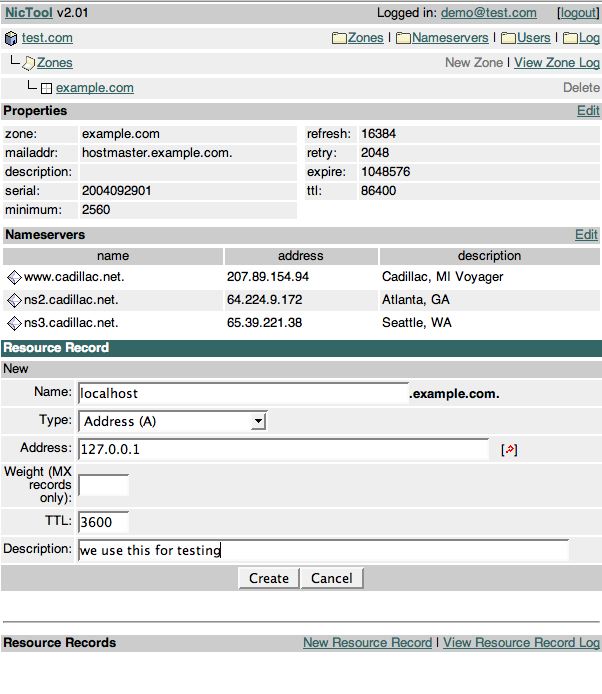Open the record Type dropdown
Image resolution: width=602 pixels, height=694 pixels.
173,421
